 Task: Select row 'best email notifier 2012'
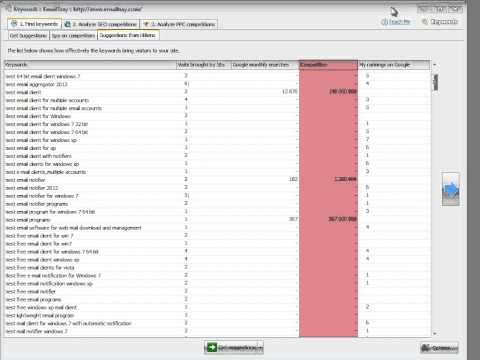(x=217, y=188)
